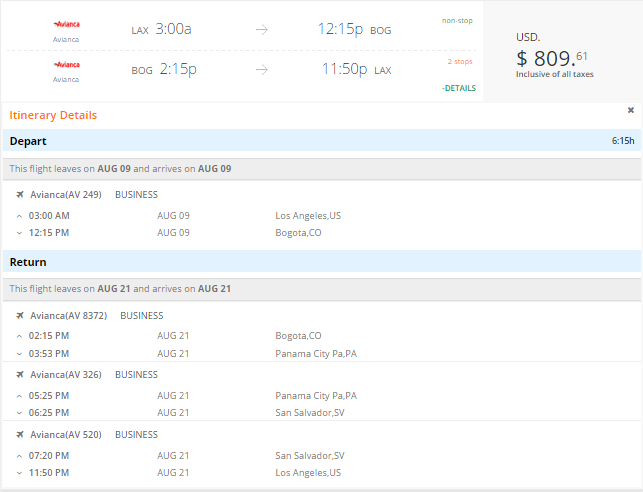643x492 pixels.
Task: Click the Depart section header
Action: [x=322, y=141]
